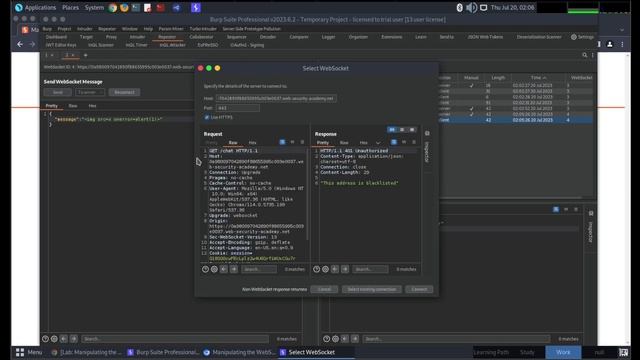Add a new Repeater tab with plus
The width and height of the screenshot is (640, 360).
pos(85,55)
